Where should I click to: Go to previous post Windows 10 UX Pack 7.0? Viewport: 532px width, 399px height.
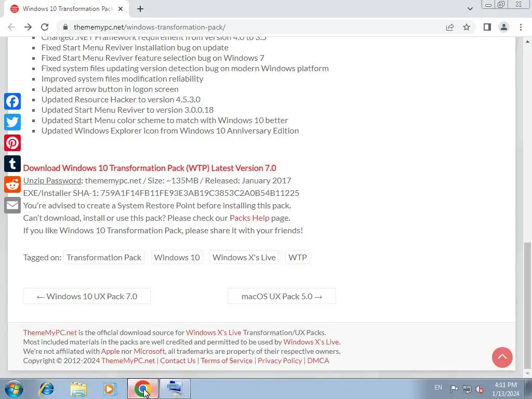[x=87, y=296]
